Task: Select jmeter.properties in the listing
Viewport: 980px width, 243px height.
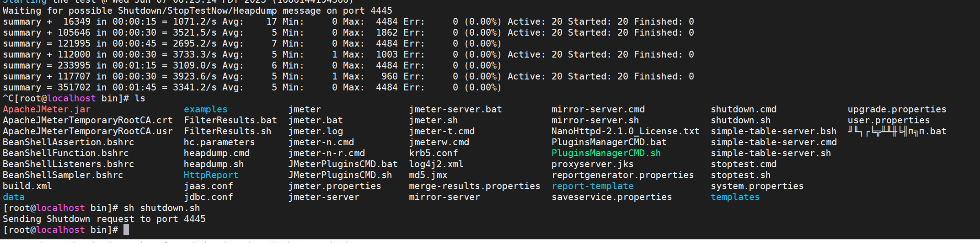Action: tap(334, 186)
